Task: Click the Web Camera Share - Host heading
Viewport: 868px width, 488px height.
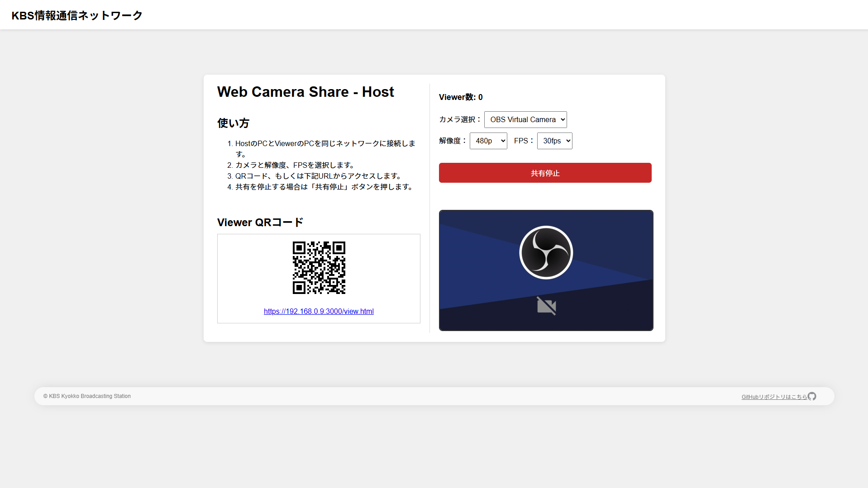Action: 305,92
